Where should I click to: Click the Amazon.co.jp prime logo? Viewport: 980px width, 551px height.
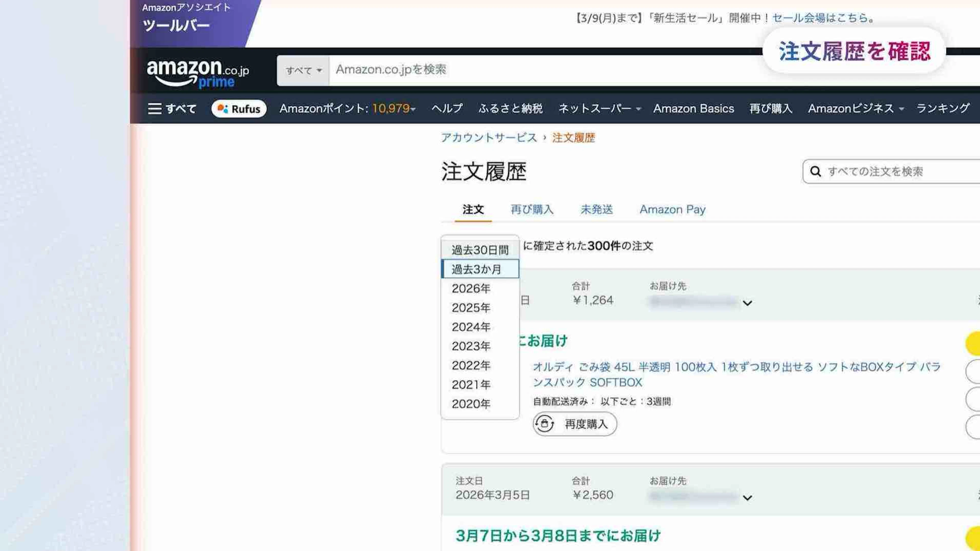pyautogui.click(x=198, y=73)
